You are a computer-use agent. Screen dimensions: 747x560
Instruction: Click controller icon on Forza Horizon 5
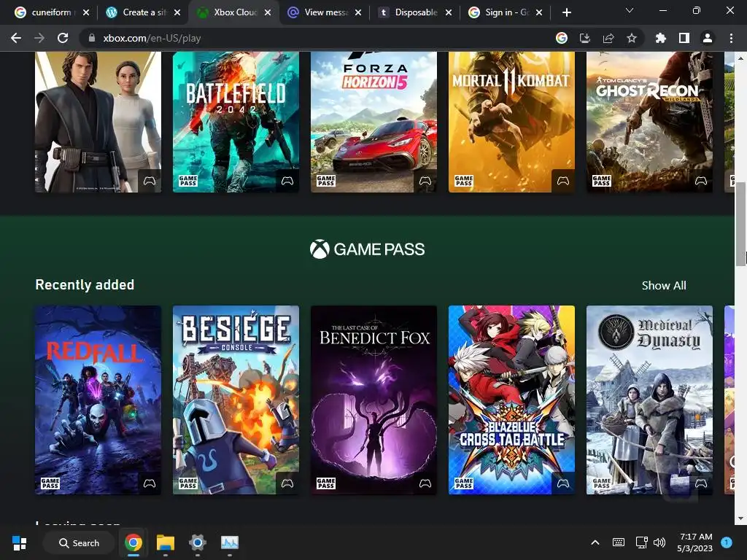(425, 181)
